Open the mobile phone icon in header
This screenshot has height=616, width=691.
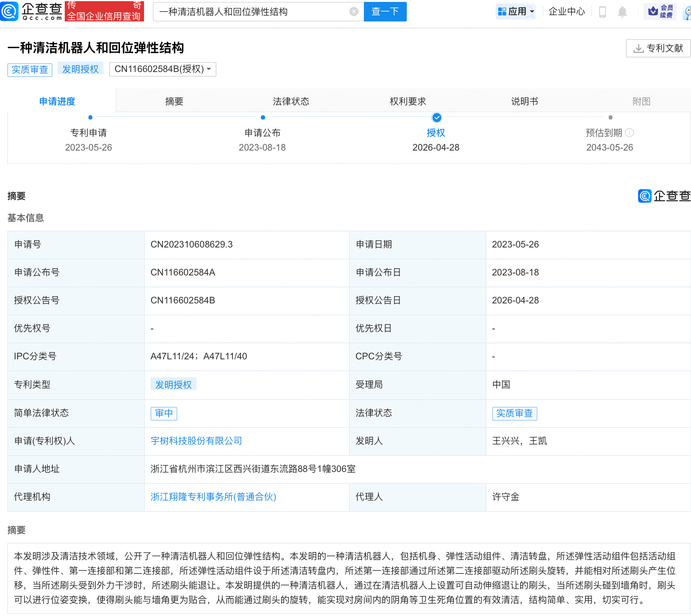[x=602, y=11]
